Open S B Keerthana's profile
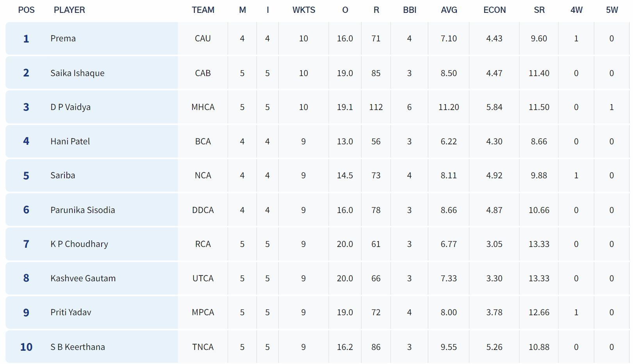The height and width of the screenshot is (364, 633). (77, 347)
